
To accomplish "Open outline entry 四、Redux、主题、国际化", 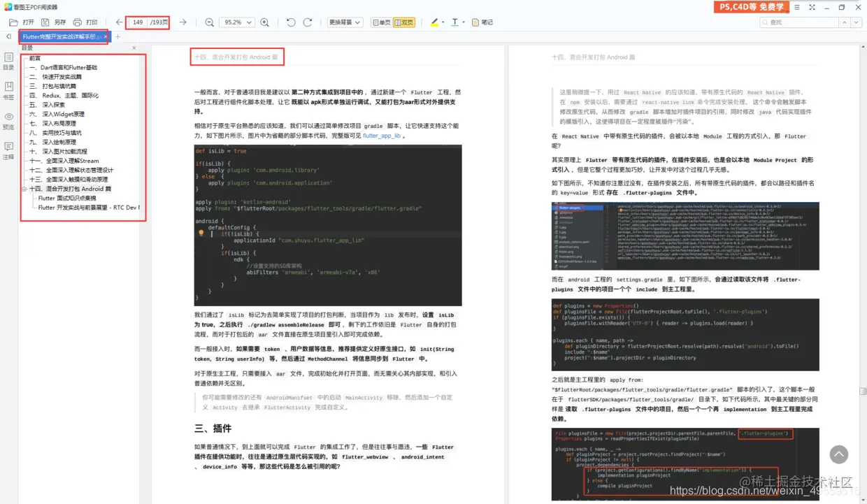I will 64,95.
